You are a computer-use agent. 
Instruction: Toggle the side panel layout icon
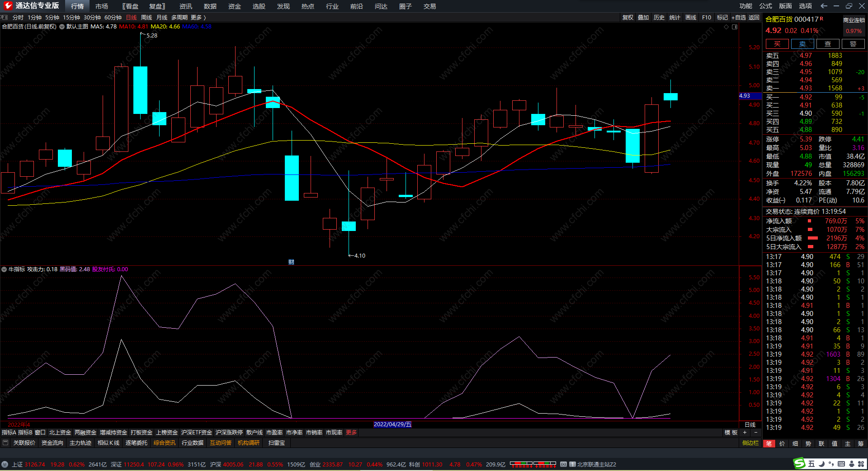pyautogui.click(x=735, y=27)
